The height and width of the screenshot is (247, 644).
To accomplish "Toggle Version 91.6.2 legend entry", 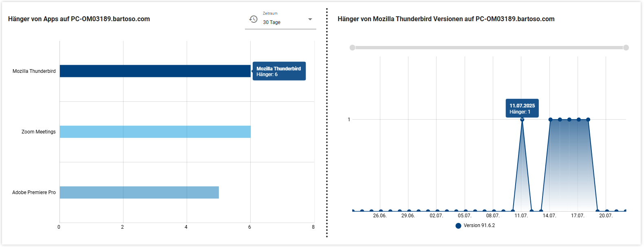I will pyautogui.click(x=479, y=225).
